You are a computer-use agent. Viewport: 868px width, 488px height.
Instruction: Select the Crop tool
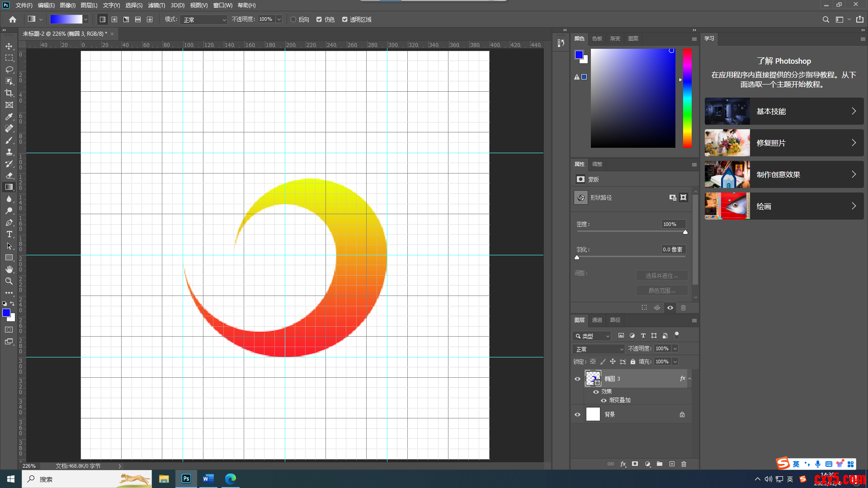(x=9, y=93)
